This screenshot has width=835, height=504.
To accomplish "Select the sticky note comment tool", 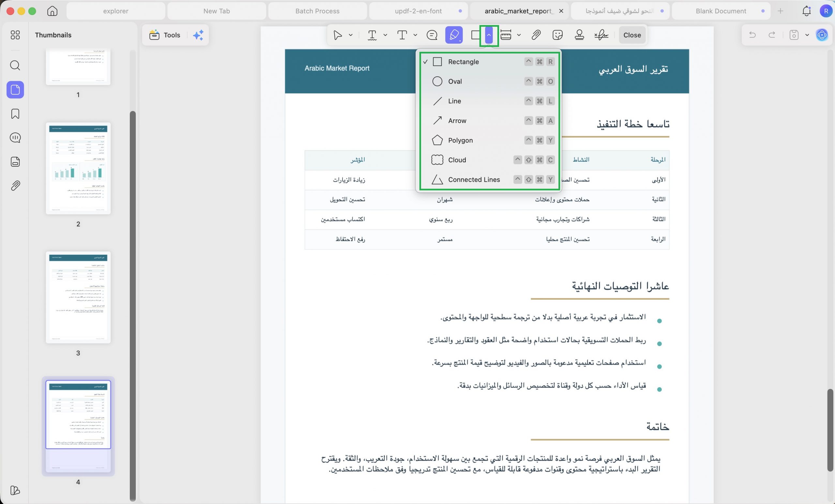I will pos(432,35).
